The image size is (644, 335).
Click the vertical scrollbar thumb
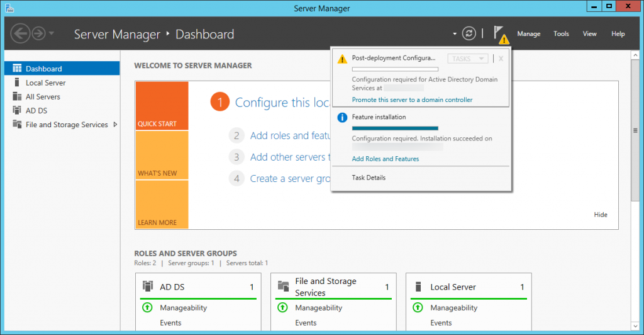coord(635,130)
